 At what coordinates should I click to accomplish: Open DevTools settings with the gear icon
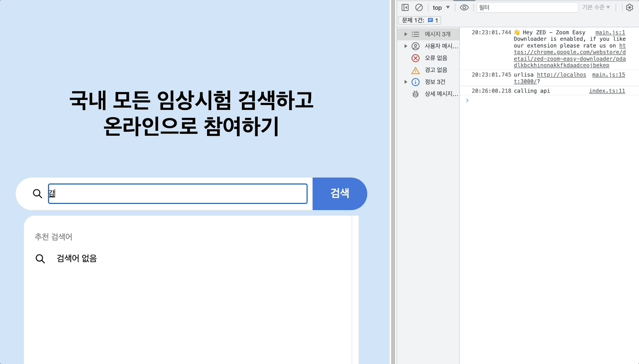coord(629,7)
